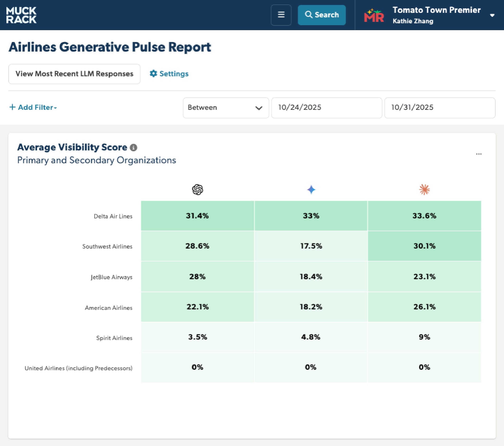Open the Between date range dropdown

(226, 108)
